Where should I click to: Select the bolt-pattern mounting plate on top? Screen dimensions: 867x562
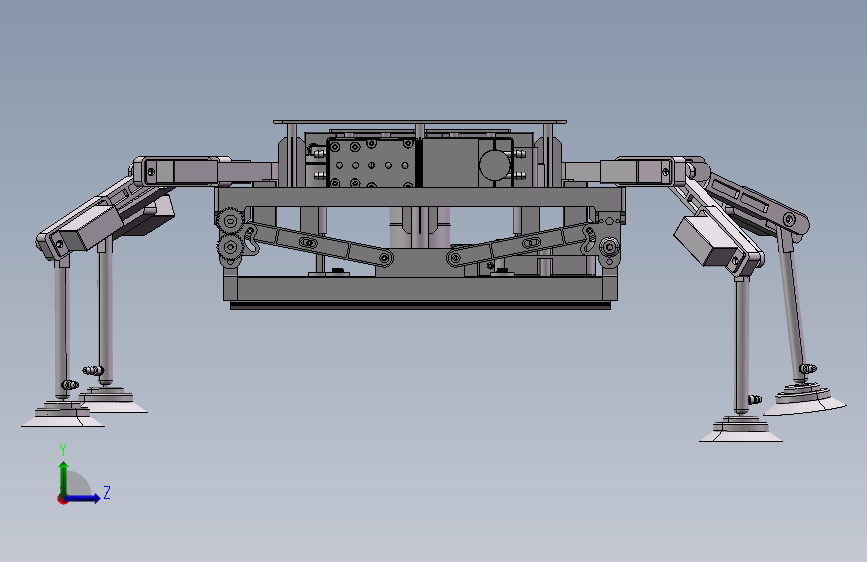tap(371, 163)
